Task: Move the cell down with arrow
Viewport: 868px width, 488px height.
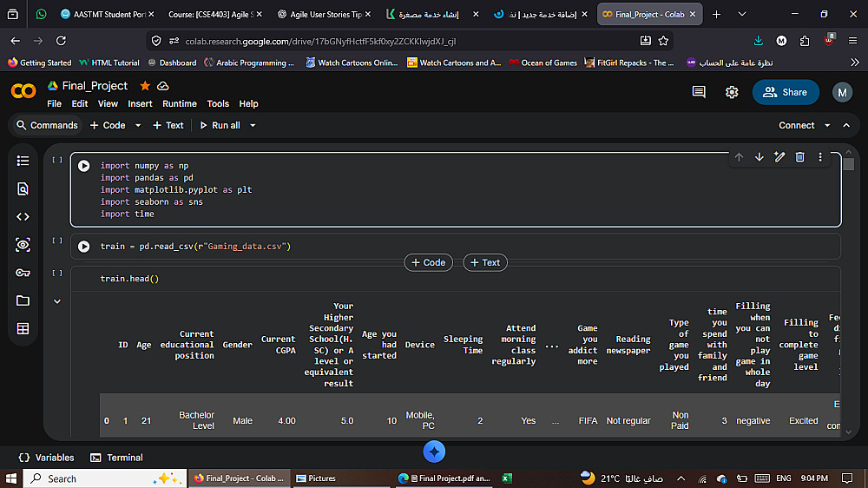Action: coord(759,157)
